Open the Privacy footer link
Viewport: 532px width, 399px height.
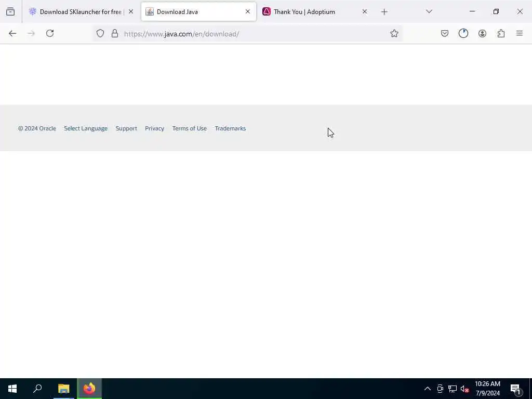click(x=154, y=129)
